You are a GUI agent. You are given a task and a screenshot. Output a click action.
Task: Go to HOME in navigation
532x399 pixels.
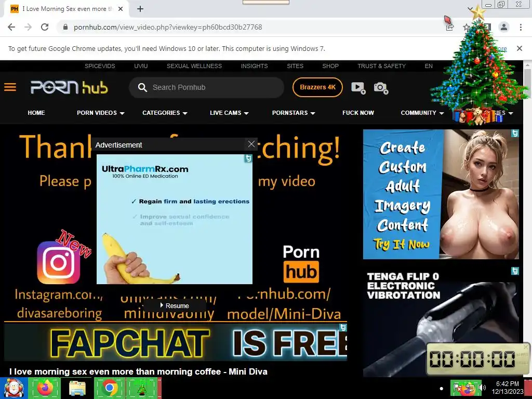pyautogui.click(x=36, y=113)
